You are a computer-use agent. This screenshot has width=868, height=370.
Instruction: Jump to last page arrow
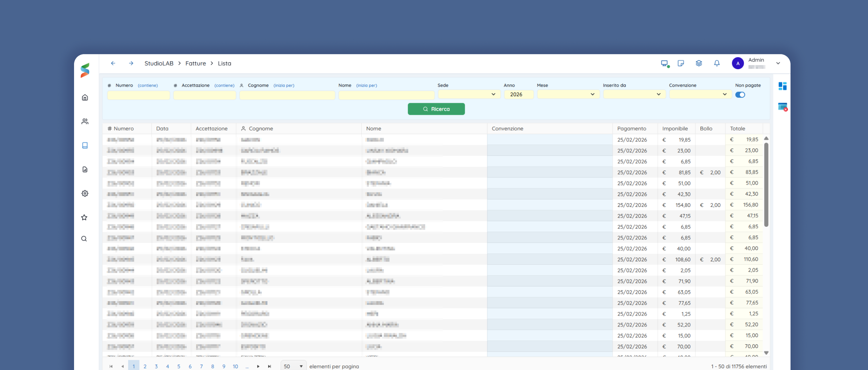click(269, 366)
